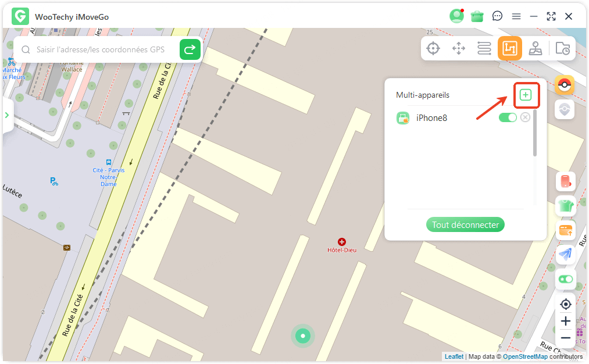589x364 pixels.
Task: Open the saved routes history folder icon
Action: [562, 48]
